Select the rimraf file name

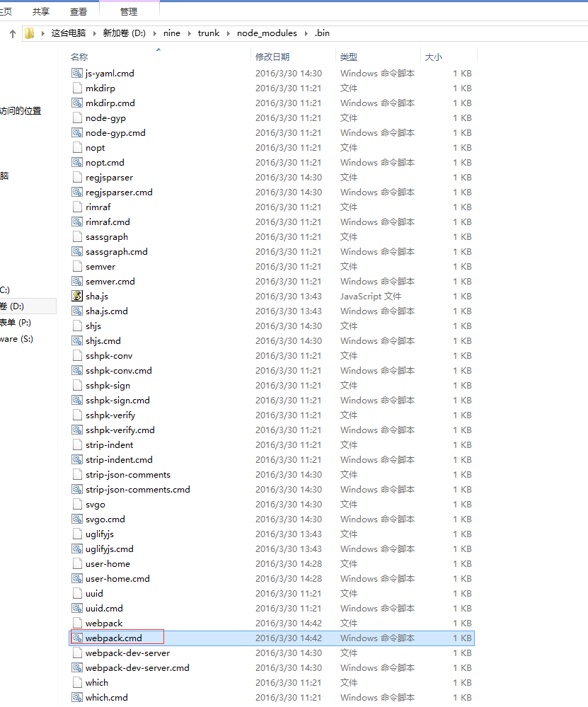[98, 207]
